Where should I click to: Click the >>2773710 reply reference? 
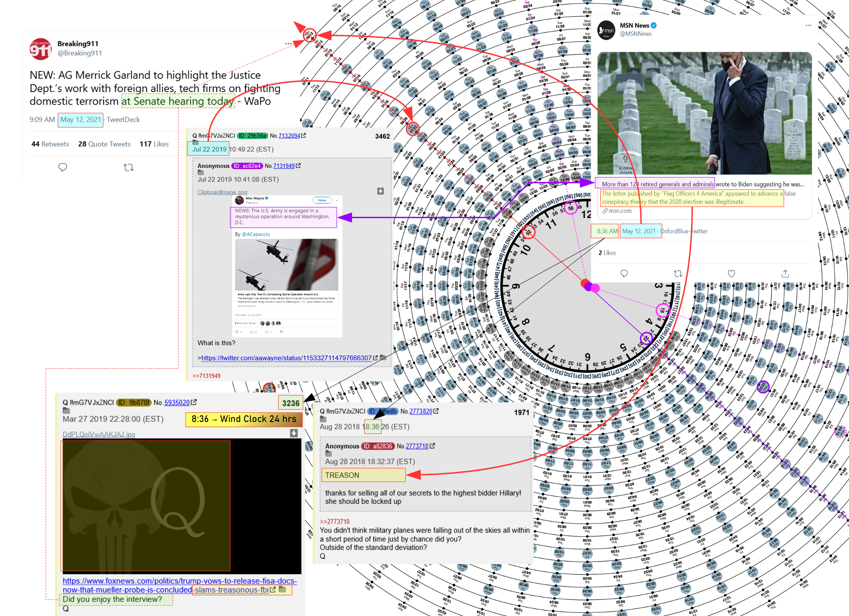(335, 521)
